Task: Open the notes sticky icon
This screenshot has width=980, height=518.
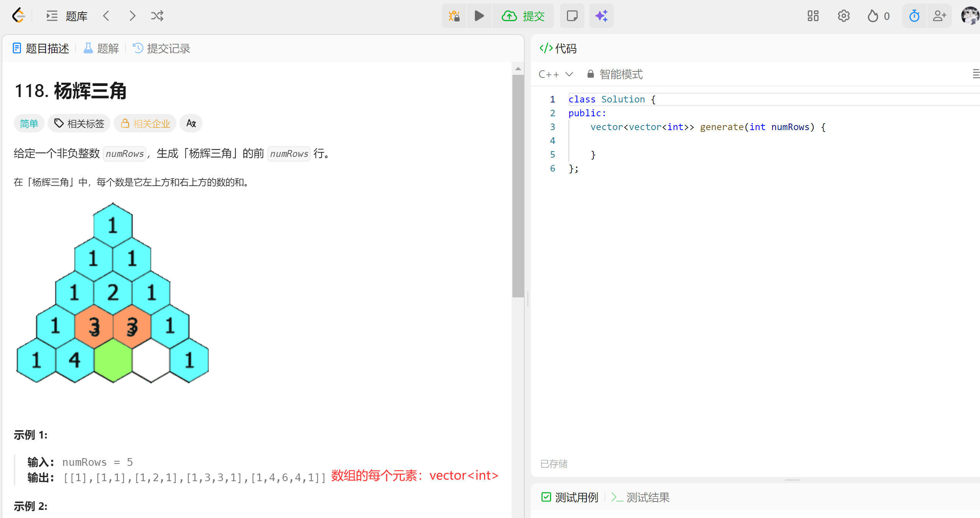Action: [x=572, y=16]
